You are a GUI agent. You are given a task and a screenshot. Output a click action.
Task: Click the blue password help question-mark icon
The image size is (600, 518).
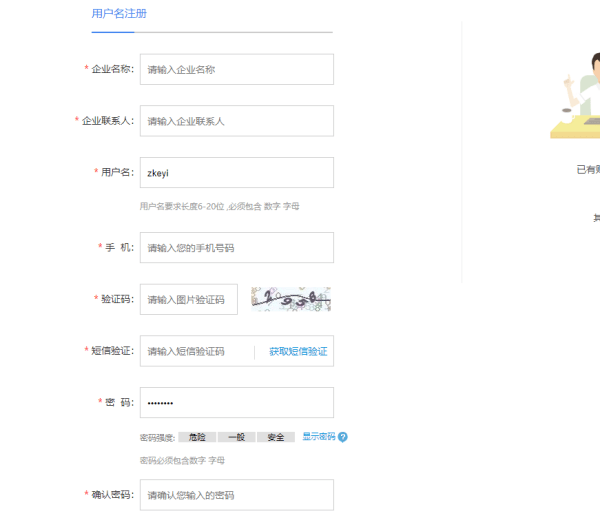point(343,437)
